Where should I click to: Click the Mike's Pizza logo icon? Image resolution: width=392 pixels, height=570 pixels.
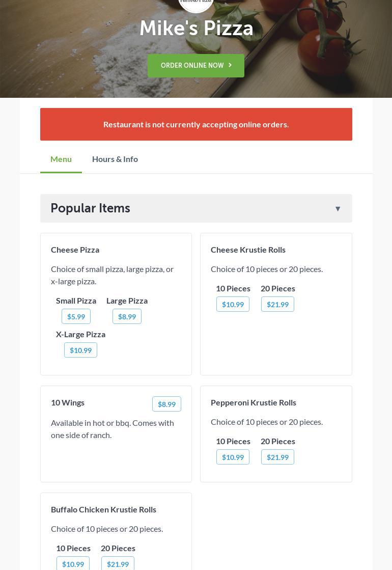pyautogui.click(x=196, y=4)
